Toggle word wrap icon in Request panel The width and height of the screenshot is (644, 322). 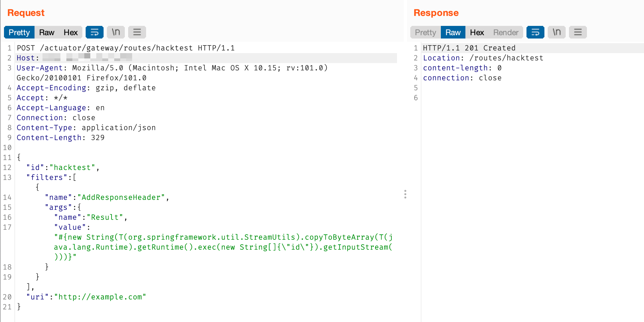point(95,32)
